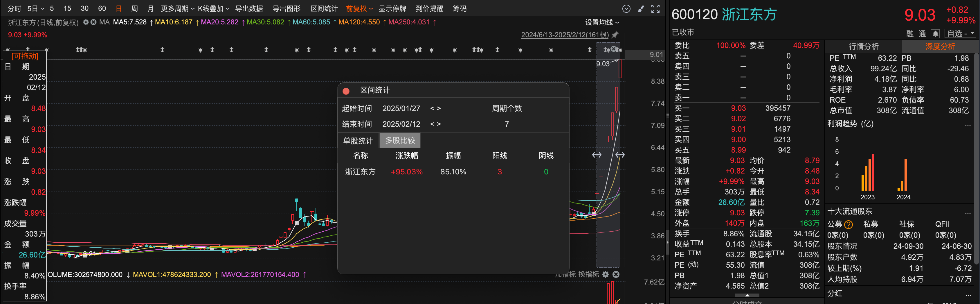Image resolution: width=980 pixels, height=304 pixels.
Task: Click the right range selection handle arrow
Action: [x=620, y=155]
